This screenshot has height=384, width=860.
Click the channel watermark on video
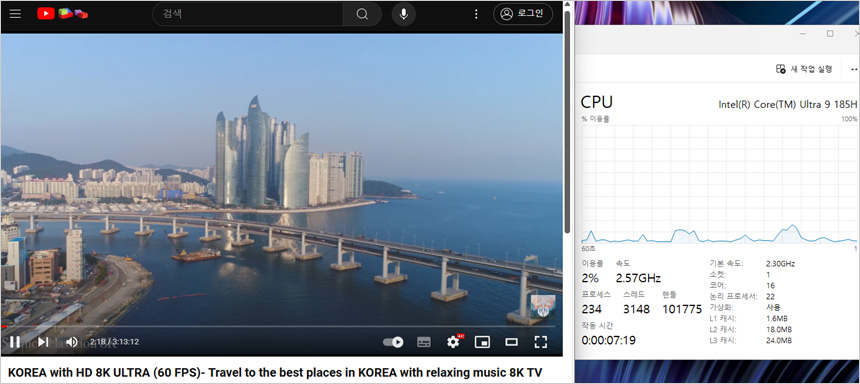click(x=543, y=307)
